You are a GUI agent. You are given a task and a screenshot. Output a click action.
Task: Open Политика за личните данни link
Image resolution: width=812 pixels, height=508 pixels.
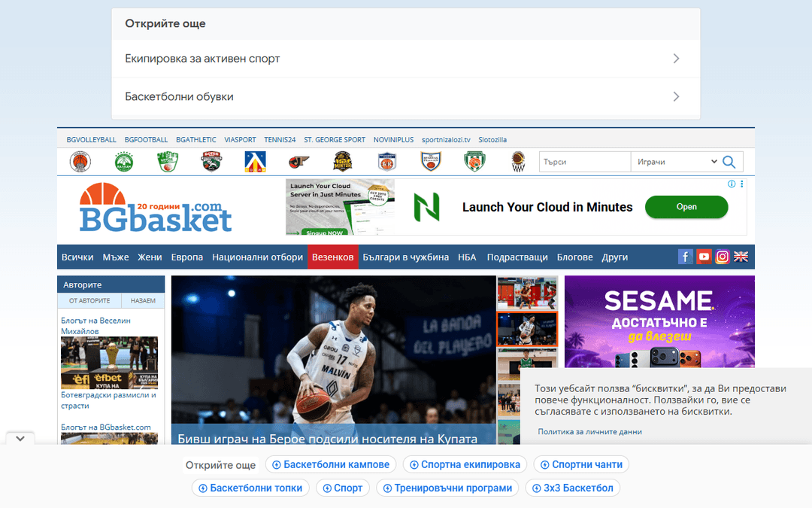(x=590, y=432)
